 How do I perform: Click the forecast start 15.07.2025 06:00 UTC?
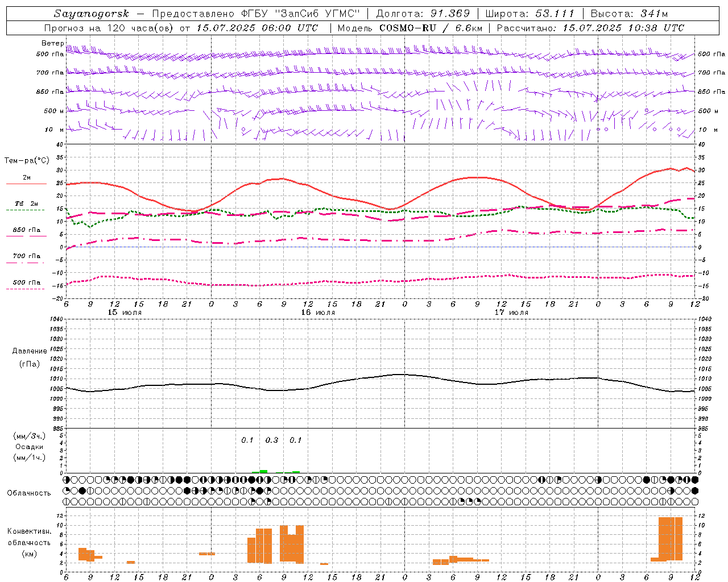(x=257, y=28)
